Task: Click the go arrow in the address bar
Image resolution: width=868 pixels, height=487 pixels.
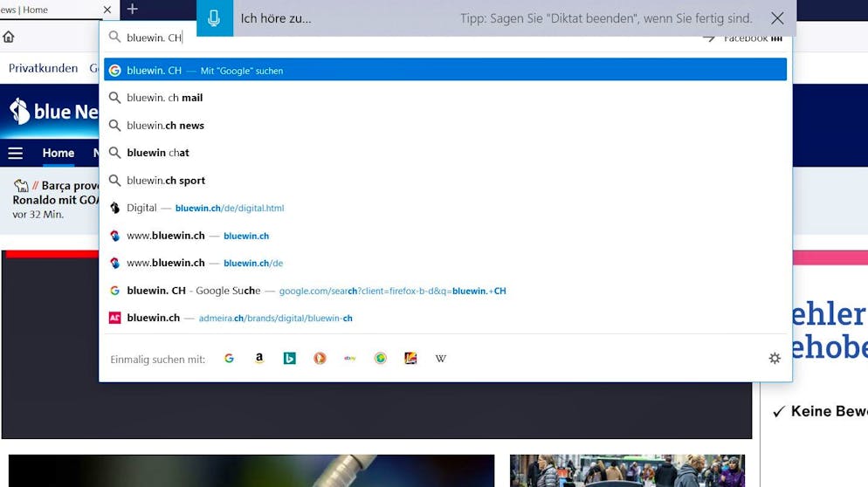Action: point(709,38)
